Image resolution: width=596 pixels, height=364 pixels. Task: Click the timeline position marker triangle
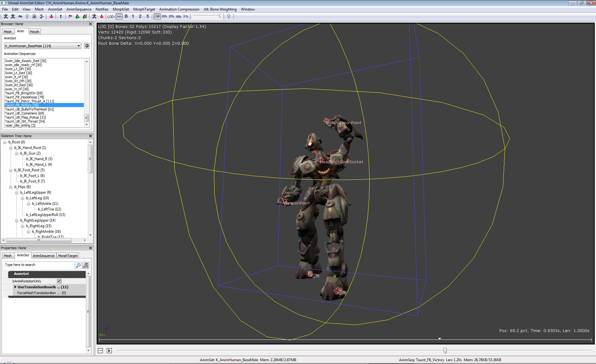pos(439,339)
